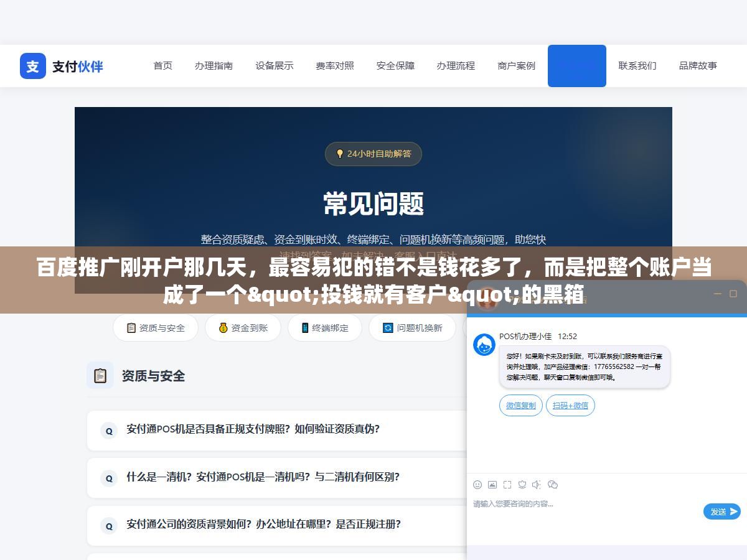Click the highlighted blue active nav tab

tap(577, 66)
